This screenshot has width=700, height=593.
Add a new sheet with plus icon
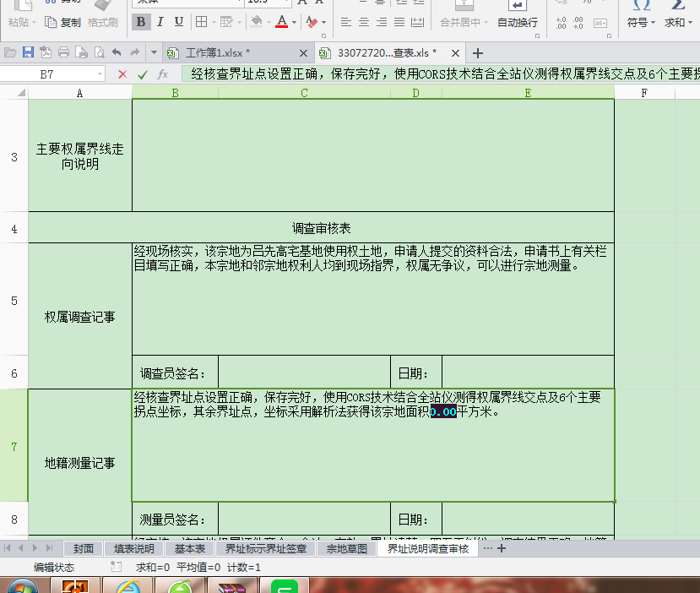pos(502,548)
